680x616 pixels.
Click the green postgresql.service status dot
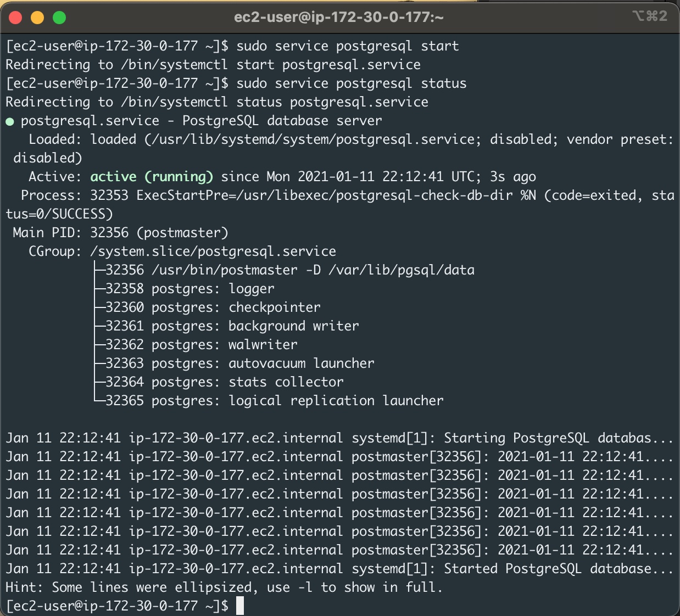coord(10,120)
